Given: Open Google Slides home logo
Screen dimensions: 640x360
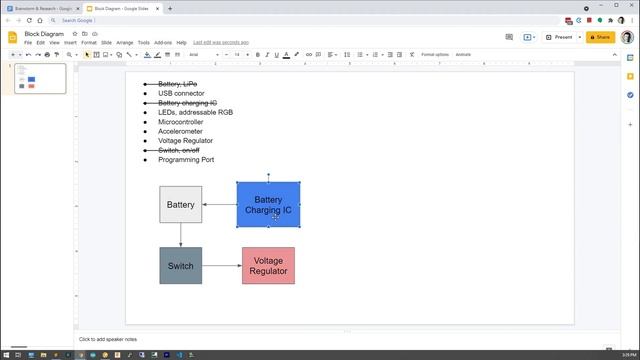Looking at the screenshot, I should 13,37.
